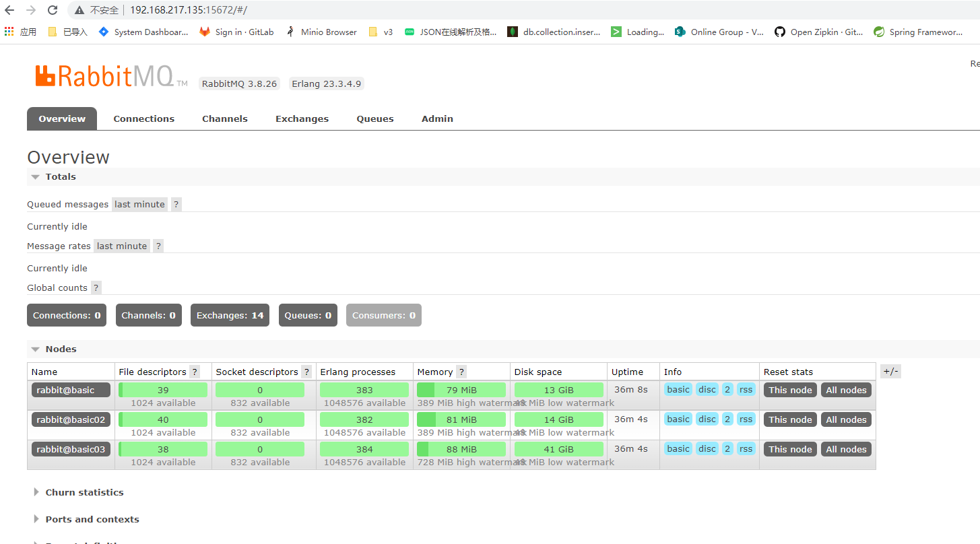Screen dimensions: 980x544
Task: Reset stats All nodes in rabbit@basic row
Action: click(846, 390)
